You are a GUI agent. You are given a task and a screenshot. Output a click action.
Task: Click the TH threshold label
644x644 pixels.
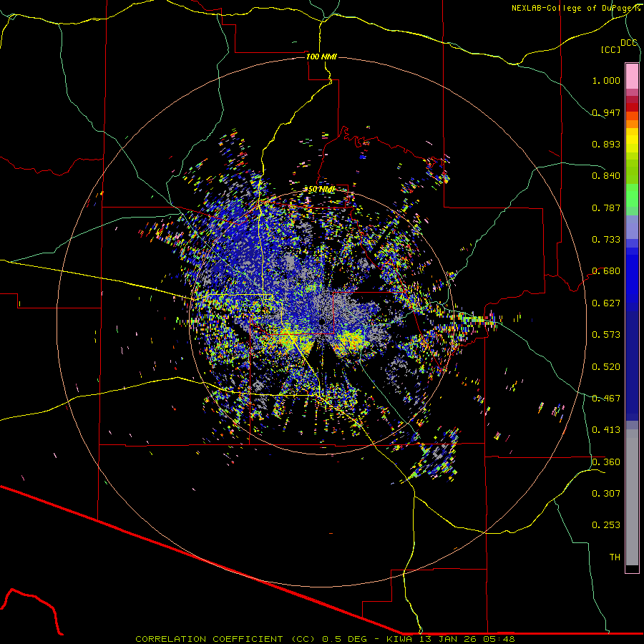[x=615, y=557]
